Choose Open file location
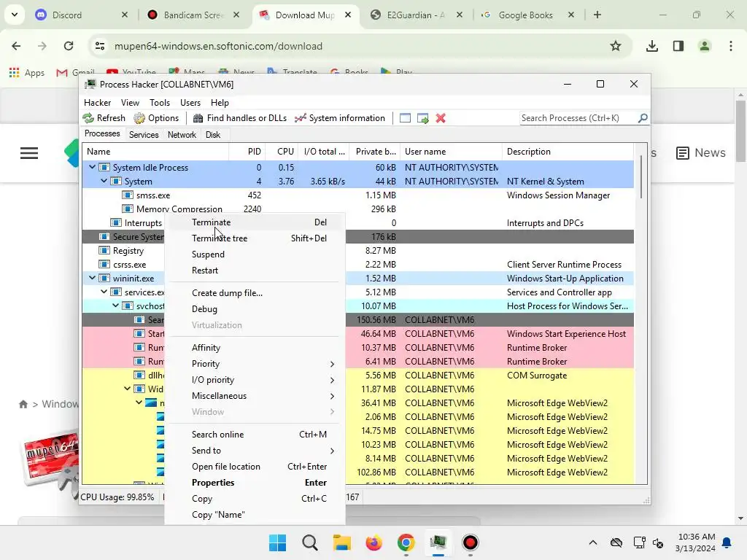 pos(255,467)
